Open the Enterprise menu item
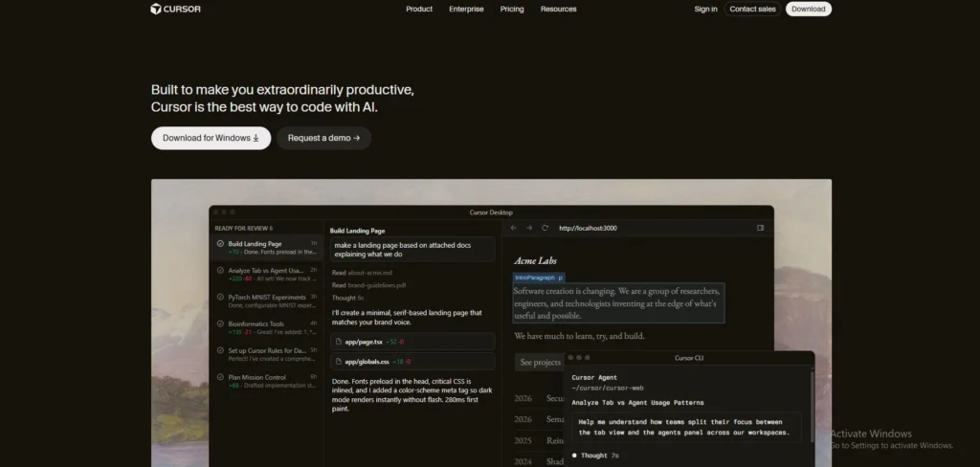 tap(466, 9)
